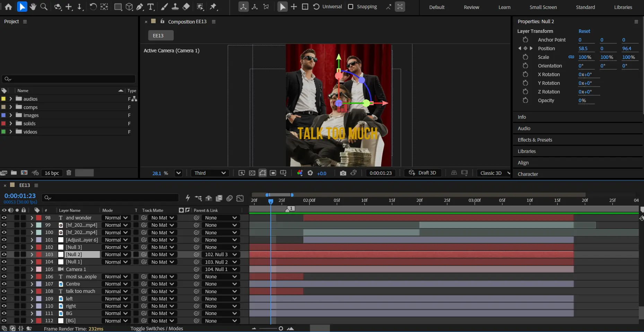Open the EE13 composition tab

click(x=160, y=36)
